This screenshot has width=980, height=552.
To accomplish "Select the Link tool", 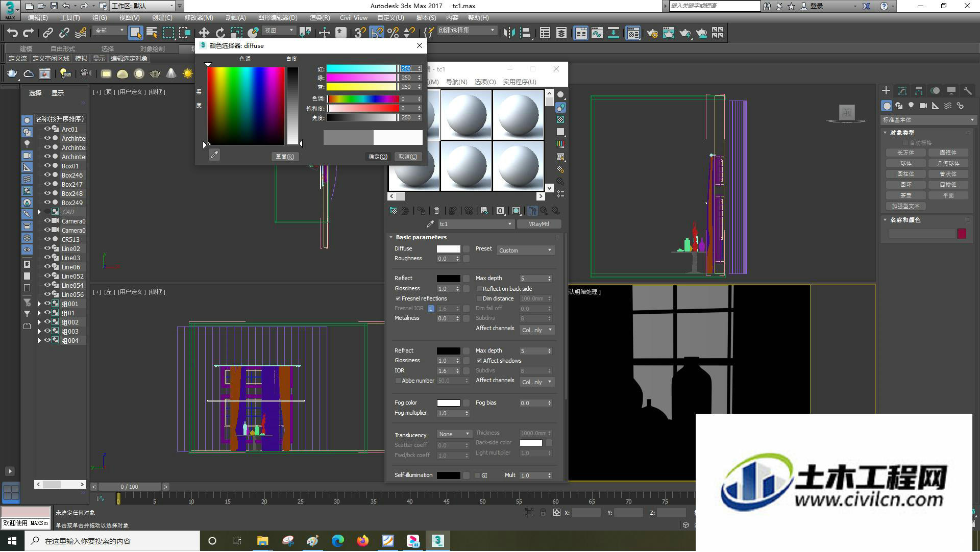I will click(48, 33).
